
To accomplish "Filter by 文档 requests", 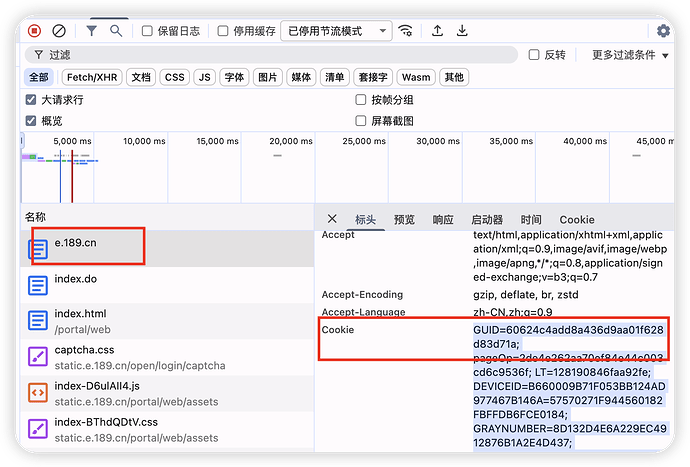I will point(141,77).
